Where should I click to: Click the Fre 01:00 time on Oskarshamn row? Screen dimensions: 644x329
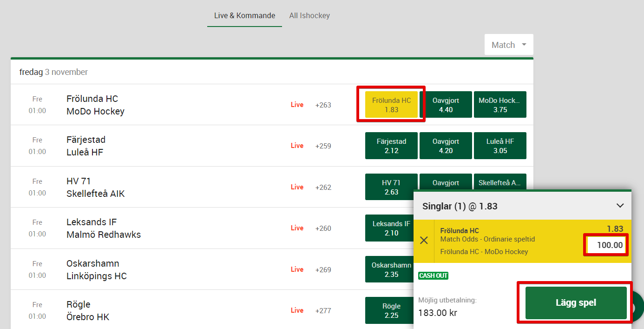tap(37, 269)
